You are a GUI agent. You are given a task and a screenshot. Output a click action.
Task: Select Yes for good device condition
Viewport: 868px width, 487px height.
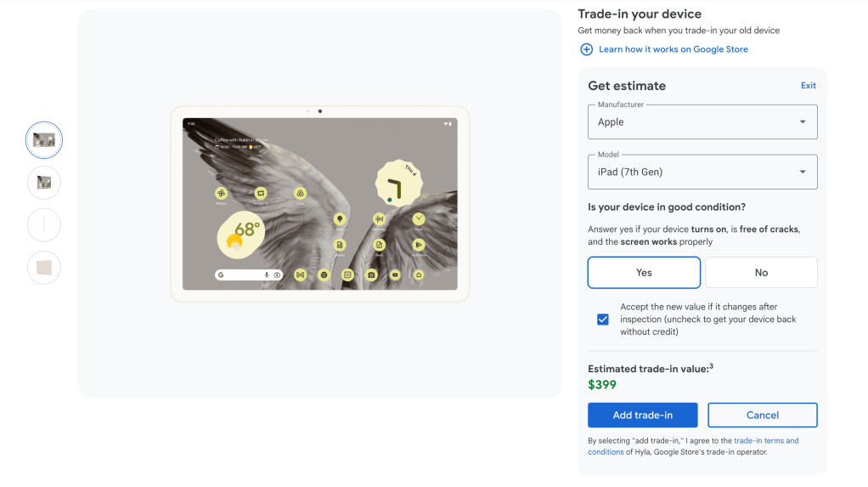click(x=644, y=273)
